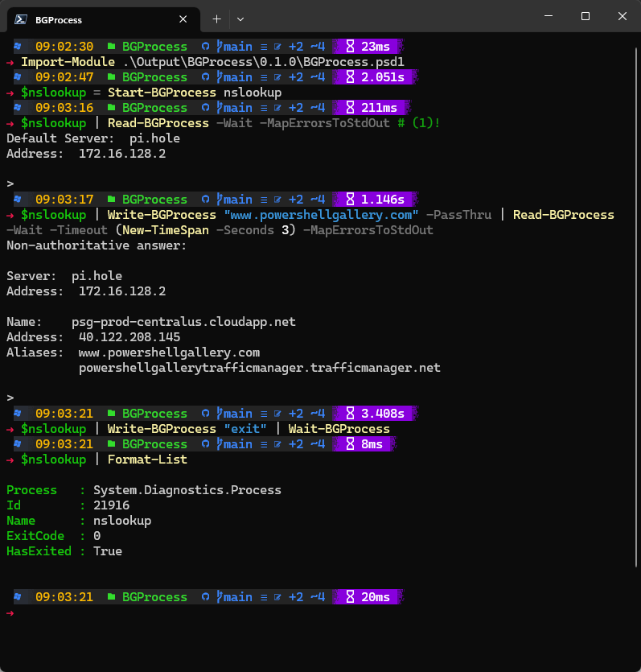Click the folder icon in the 09:02:30 prompt
The width and height of the screenshot is (641, 672).
pyautogui.click(x=111, y=46)
